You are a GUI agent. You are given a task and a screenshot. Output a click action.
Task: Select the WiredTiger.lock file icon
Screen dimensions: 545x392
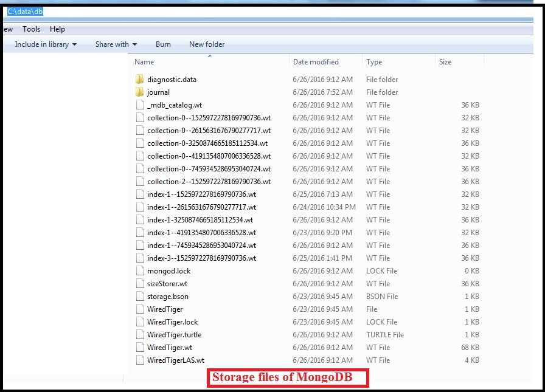(x=140, y=322)
